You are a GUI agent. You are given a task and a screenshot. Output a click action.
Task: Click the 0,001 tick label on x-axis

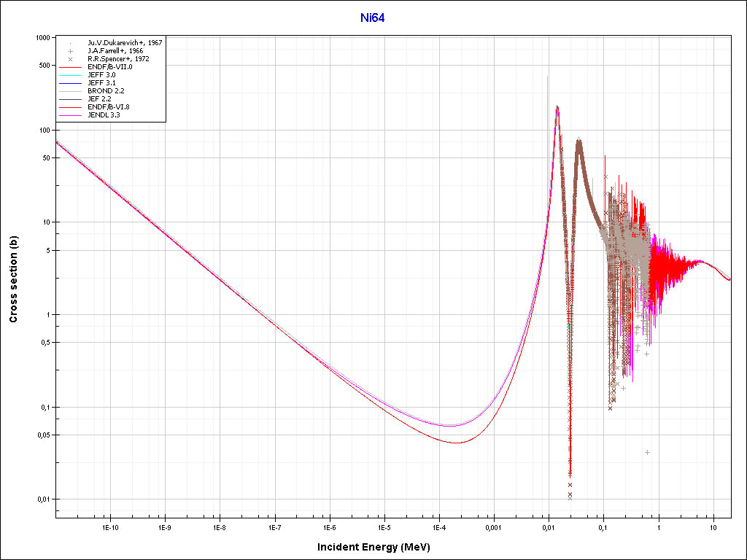(494, 526)
